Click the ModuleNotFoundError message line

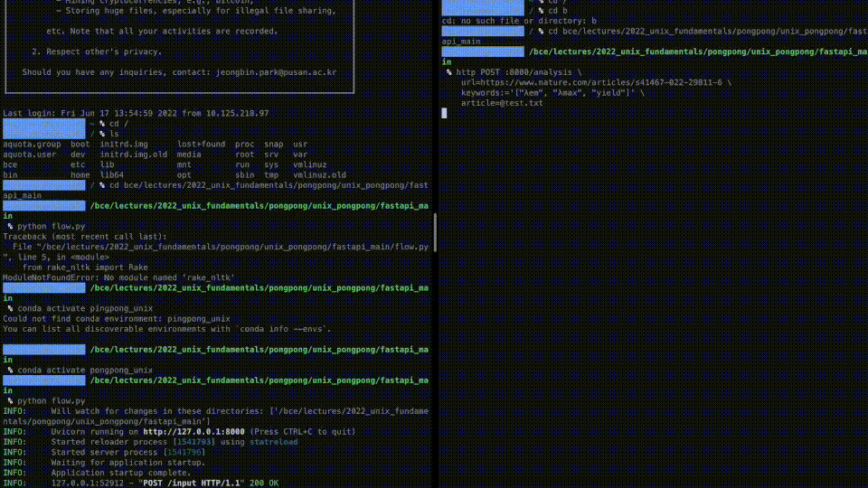tap(118, 277)
